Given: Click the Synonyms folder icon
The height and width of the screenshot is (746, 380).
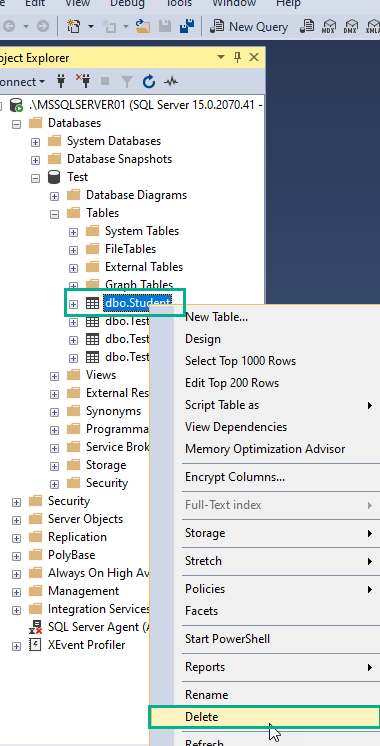Looking at the screenshot, I should tap(73, 411).
